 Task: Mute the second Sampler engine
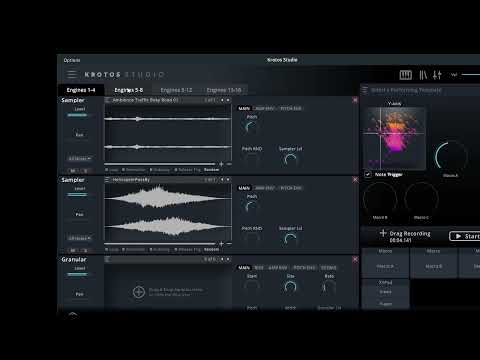click(73, 250)
